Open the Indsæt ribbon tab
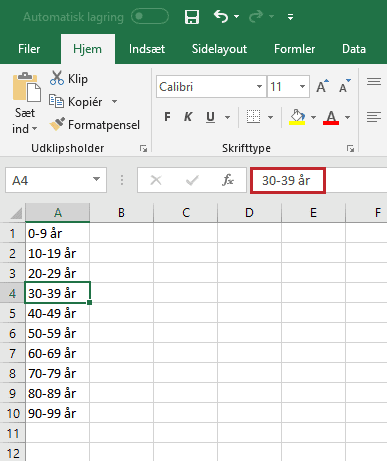This screenshot has width=387, height=461. (x=147, y=49)
